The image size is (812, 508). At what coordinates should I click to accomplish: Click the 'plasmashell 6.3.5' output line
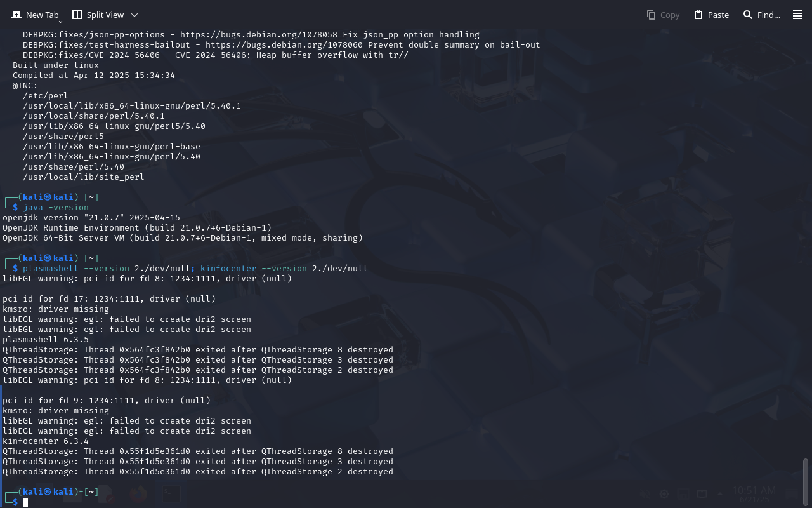pos(46,340)
